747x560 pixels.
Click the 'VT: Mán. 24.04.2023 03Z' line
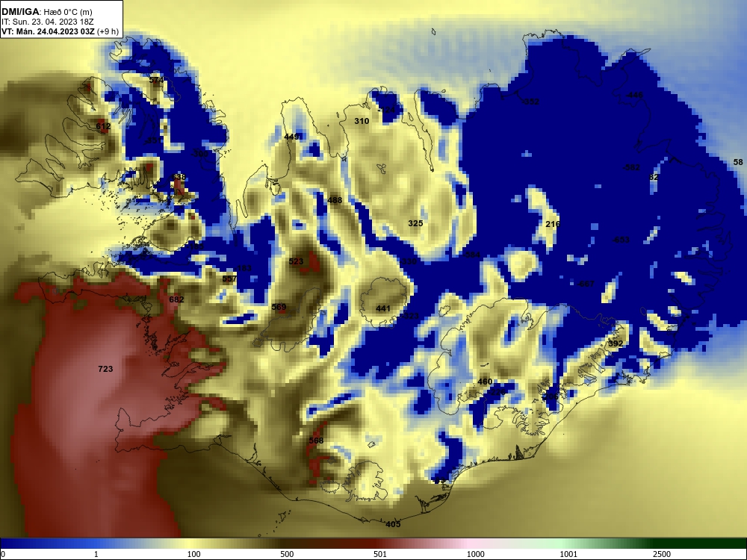pos(49,32)
